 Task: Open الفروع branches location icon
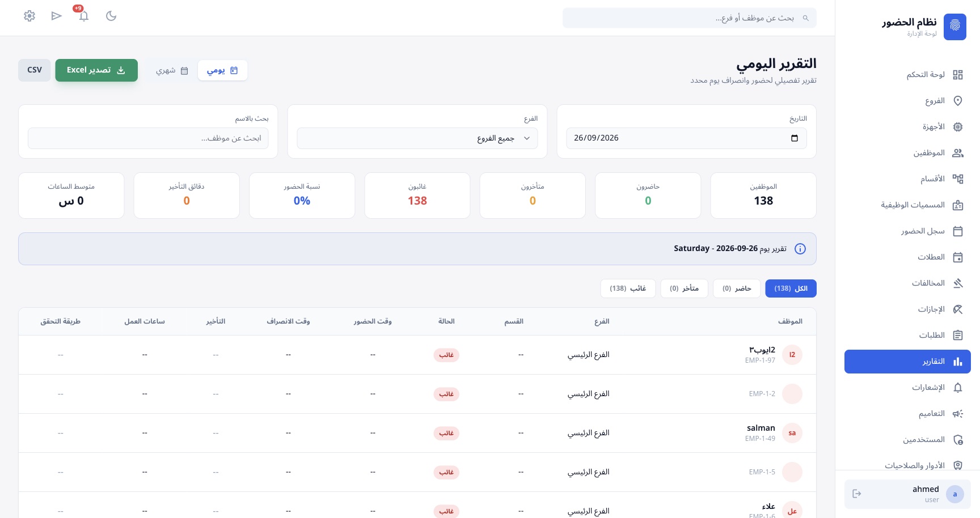coord(958,101)
